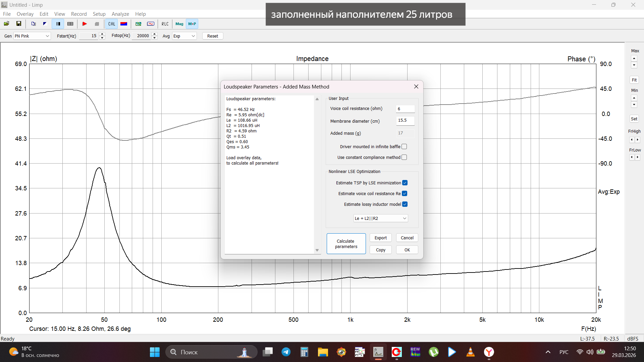Toggle the CAL calibration toolbar button

(x=112, y=24)
